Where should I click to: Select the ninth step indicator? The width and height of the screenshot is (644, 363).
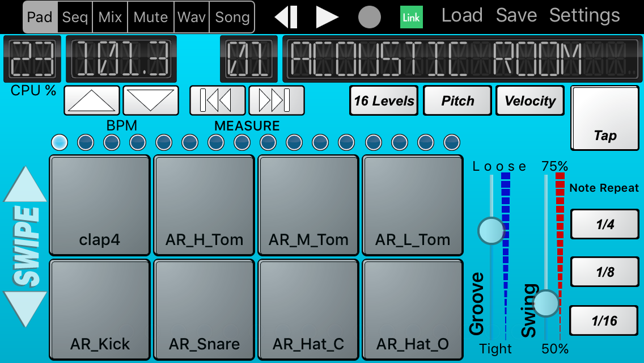268,142
